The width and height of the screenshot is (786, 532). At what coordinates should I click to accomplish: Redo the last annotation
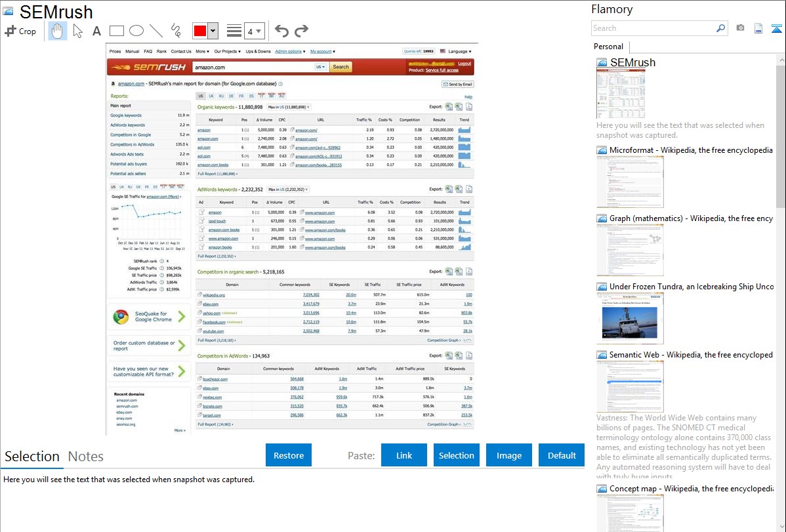(x=301, y=31)
